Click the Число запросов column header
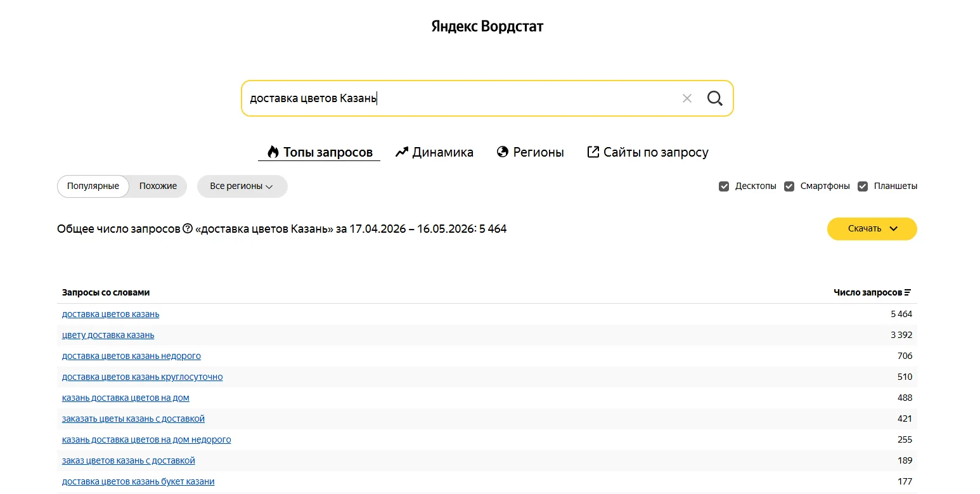Screen dimensions: 980x494 tap(867, 292)
